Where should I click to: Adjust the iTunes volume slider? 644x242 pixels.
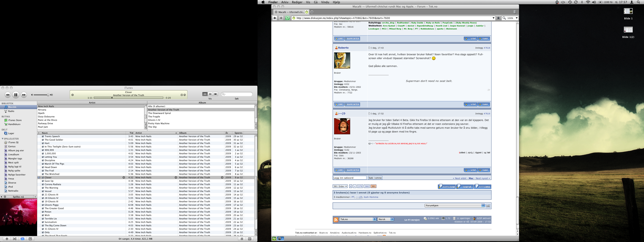(41, 95)
